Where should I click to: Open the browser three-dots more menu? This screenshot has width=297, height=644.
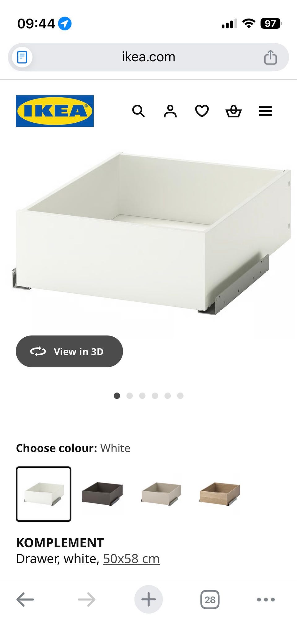coord(266,599)
